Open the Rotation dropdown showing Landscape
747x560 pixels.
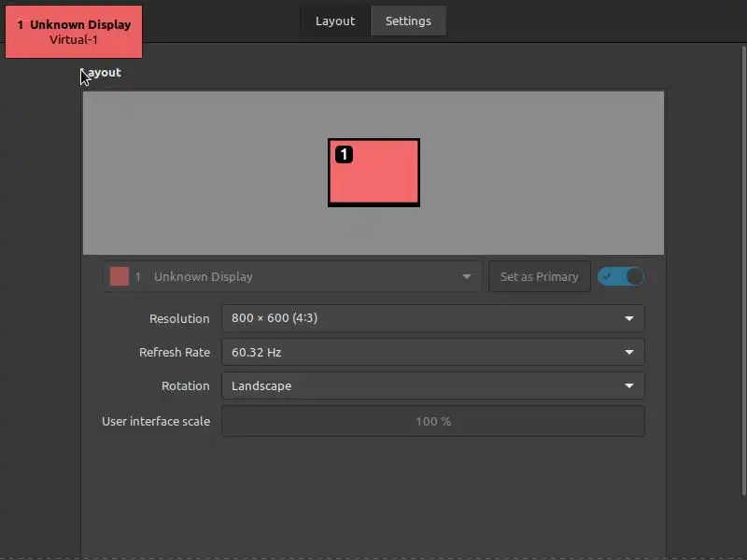point(433,385)
